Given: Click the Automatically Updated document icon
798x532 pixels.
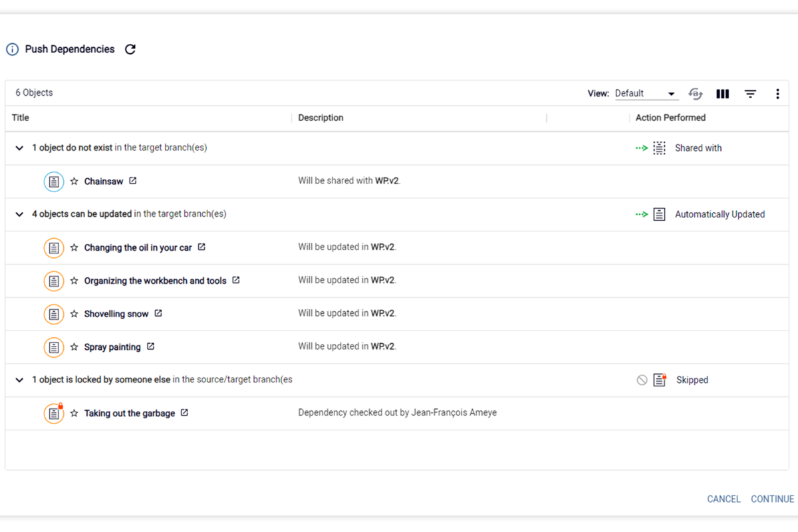Looking at the screenshot, I should point(659,215).
